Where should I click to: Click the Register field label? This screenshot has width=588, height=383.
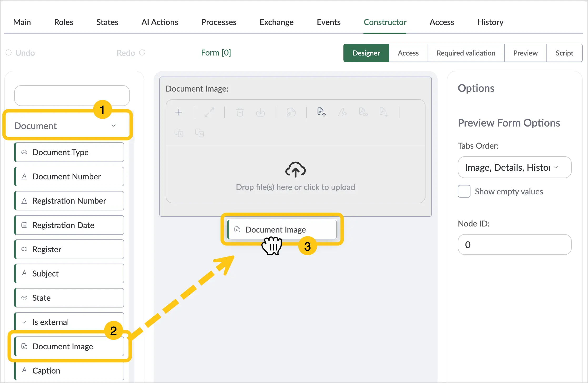(47, 249)
